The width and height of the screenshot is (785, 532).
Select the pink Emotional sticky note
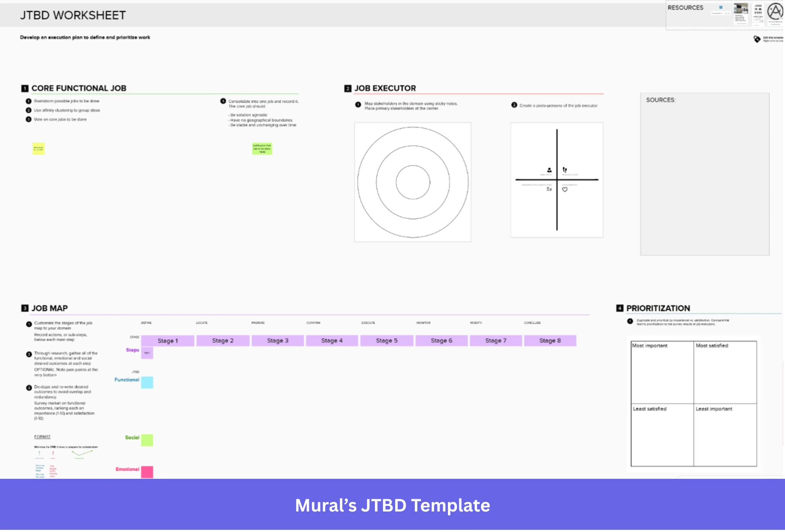point(147,472)
